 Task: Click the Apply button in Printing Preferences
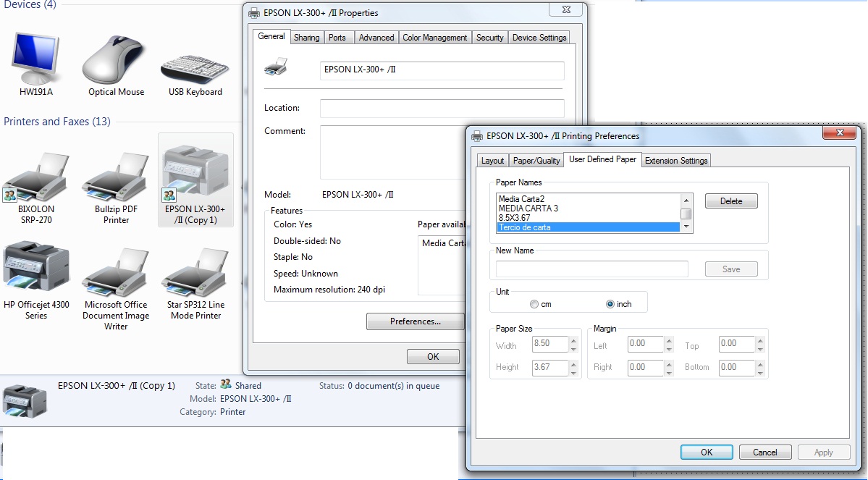(823, 452)
